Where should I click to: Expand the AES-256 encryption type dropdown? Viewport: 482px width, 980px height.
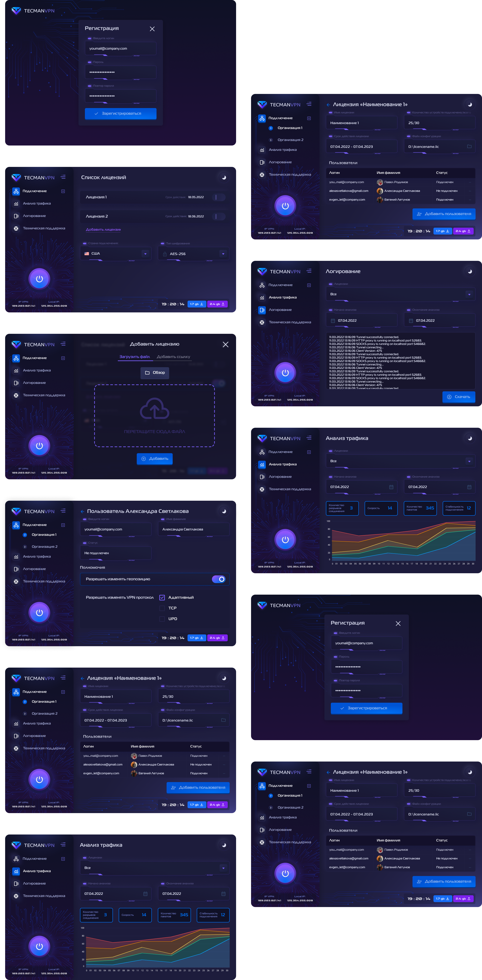pyautogui.click(x=223, y=254)
